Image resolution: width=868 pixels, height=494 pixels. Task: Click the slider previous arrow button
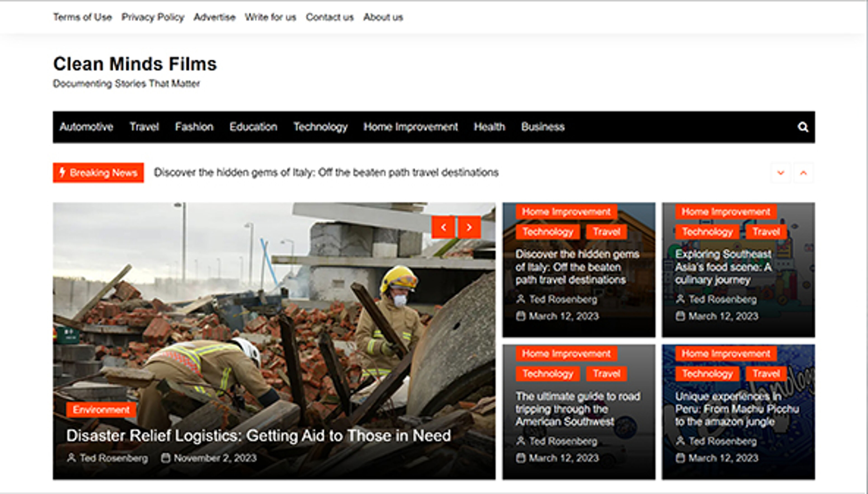coord(443,227)
